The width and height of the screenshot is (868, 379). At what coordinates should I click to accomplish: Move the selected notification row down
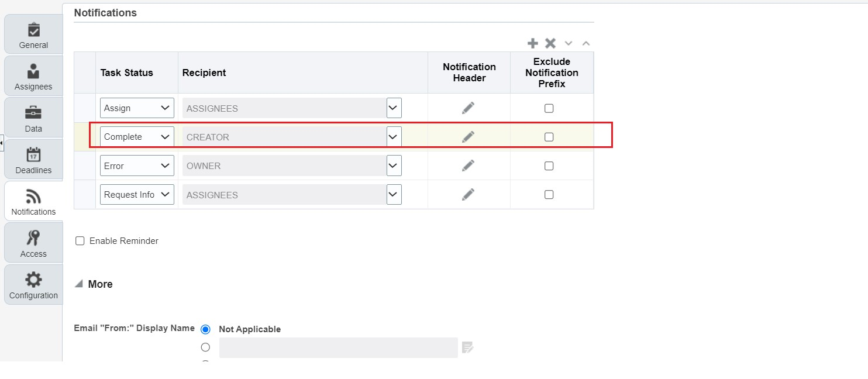(x=568, y=43)
